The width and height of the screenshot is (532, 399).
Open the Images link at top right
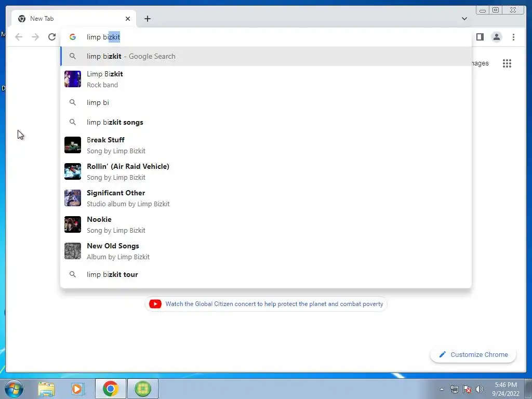coord(480,63)
